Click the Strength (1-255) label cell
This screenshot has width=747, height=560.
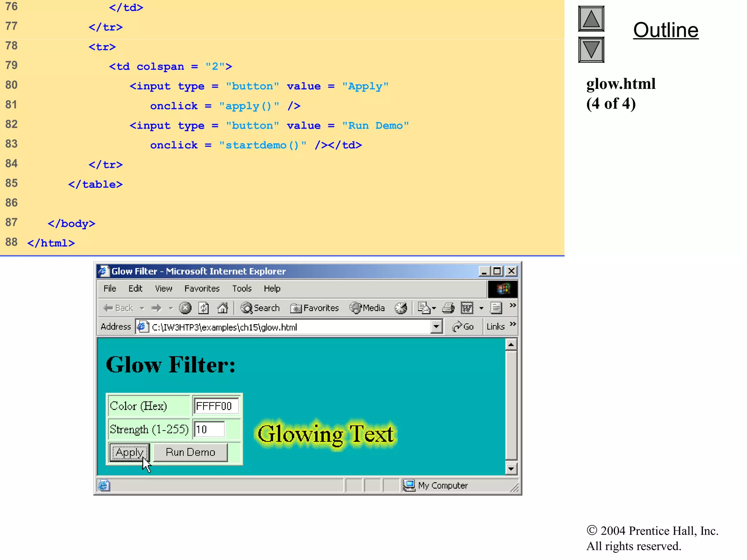(149, 429)
